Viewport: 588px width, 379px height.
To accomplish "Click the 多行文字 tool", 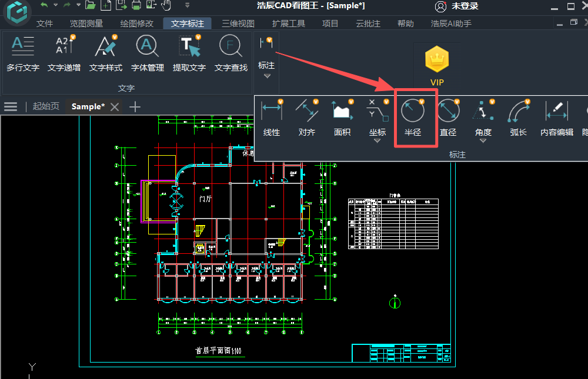I will pos(23,53).
